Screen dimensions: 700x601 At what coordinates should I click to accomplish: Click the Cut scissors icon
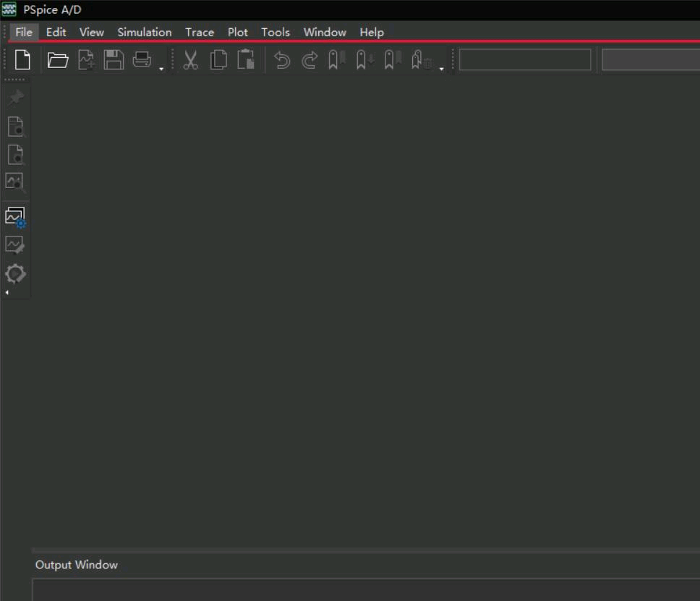(x=191, y=60)
